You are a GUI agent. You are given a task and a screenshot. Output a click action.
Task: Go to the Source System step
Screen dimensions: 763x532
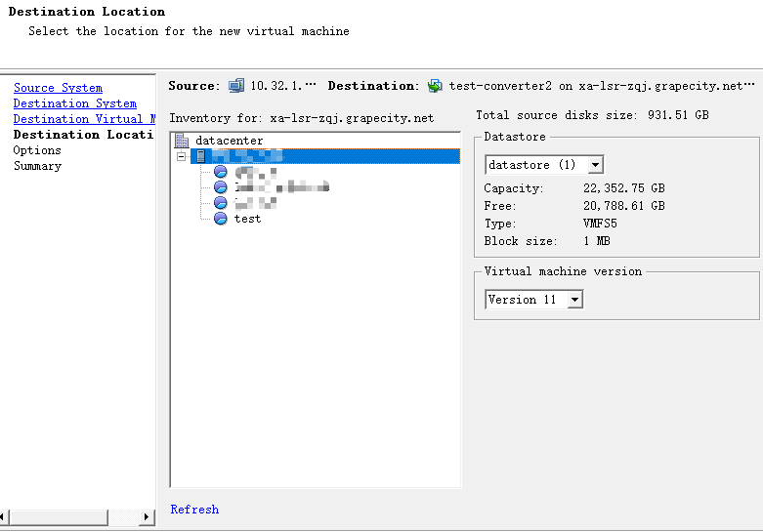[58, 88]
